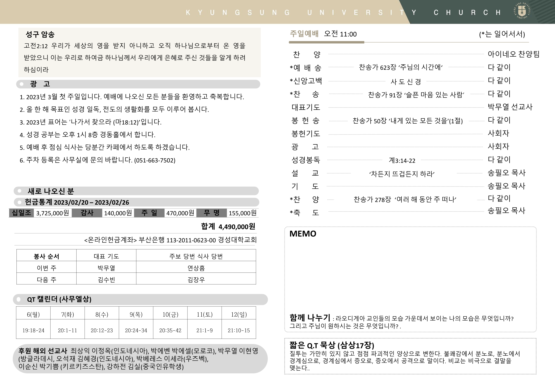Click sermon title '차든지 뜨겁든지 하라'
Viewport: 555px width, 392px height.
pos(402,174)
